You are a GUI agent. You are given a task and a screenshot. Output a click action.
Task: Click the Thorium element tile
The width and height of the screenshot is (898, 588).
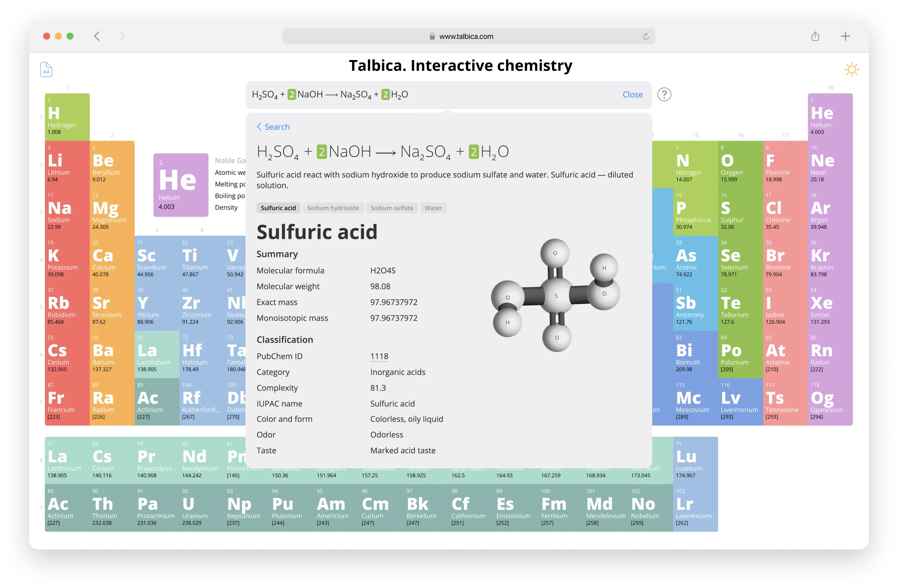pyautogui.click(x=112, y=508)
